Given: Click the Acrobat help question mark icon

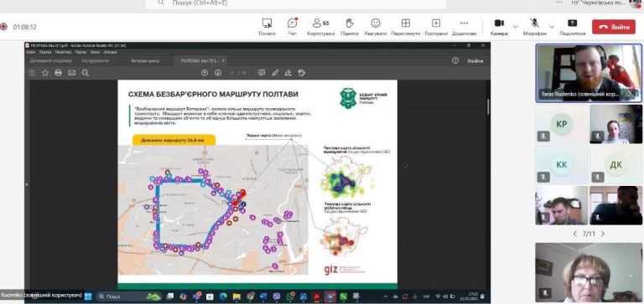Looking at the screenshot, I should 455,61.
